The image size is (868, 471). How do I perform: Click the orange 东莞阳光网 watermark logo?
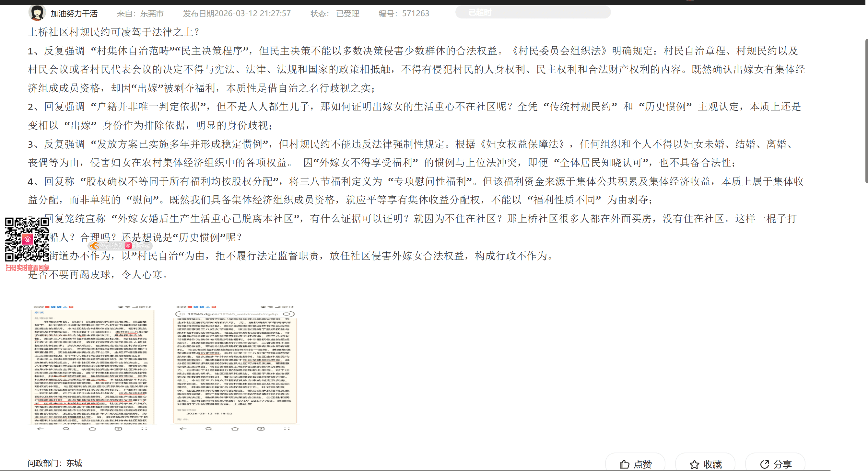tap(95, 246)
